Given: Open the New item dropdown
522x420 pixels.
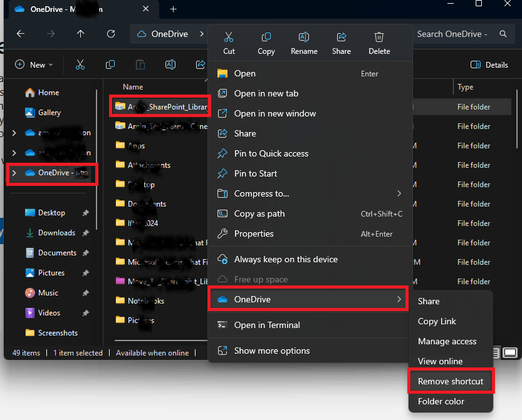Looking at the screenshot, I should tap(34, 64).
